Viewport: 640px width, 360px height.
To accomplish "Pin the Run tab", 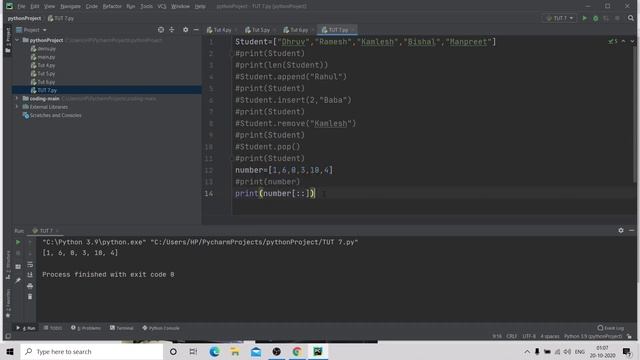I will pyautogui.click(x=18, y=280).
